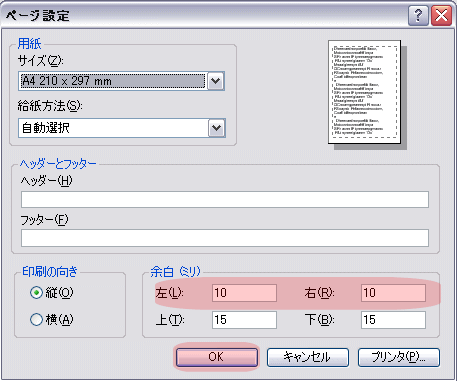The image size is (457, 381).
Task: Click the 上(T) margin label
Action: (x=170, y=320)
